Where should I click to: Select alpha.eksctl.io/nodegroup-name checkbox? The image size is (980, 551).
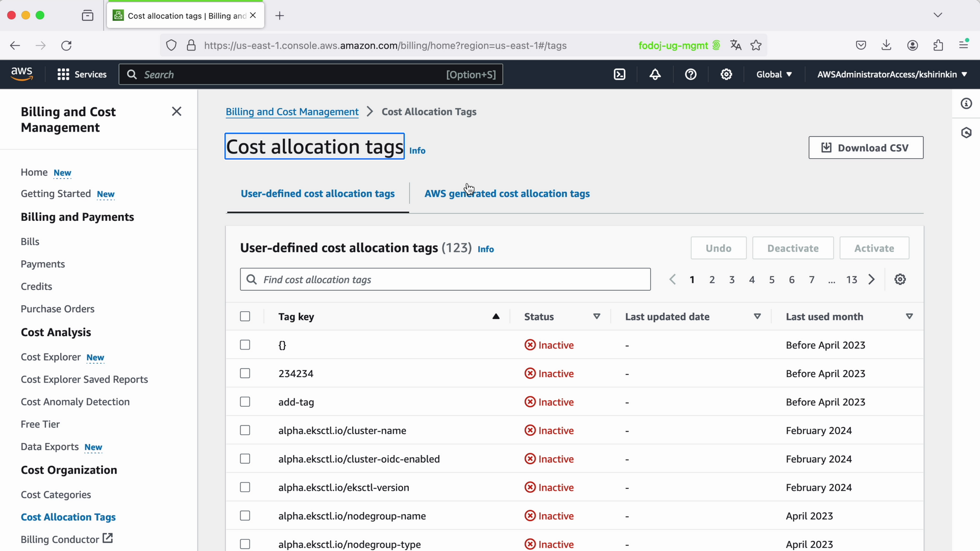(x=245, y=516)
